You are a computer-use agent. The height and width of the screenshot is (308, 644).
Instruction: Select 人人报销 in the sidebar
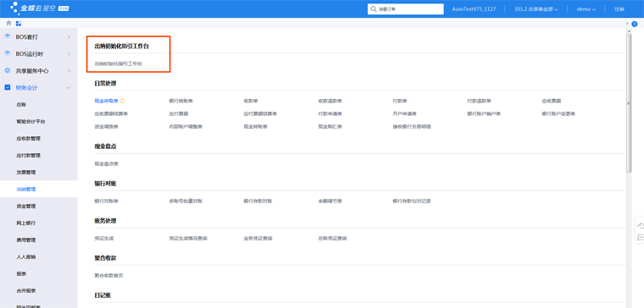[x=26, y=256]
